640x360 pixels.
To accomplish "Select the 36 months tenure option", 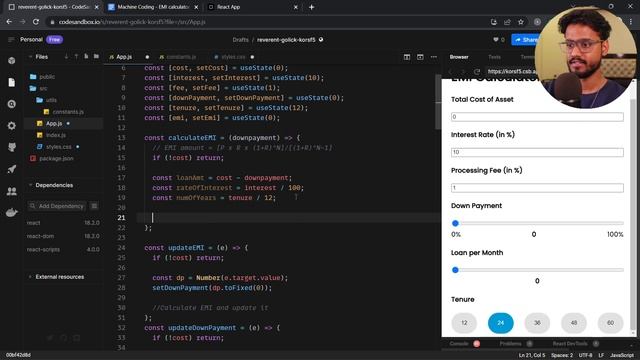I will 537,323.
